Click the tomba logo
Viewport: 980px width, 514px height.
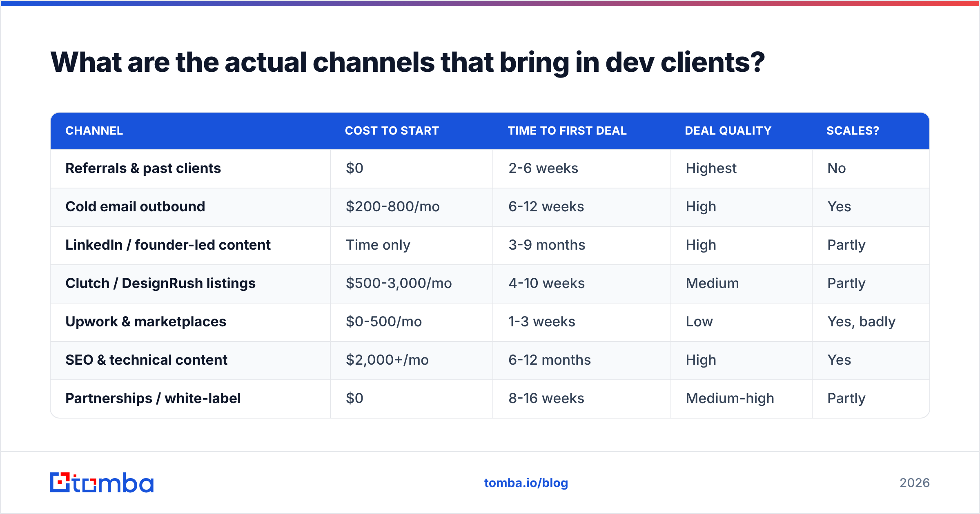point(102,483)
